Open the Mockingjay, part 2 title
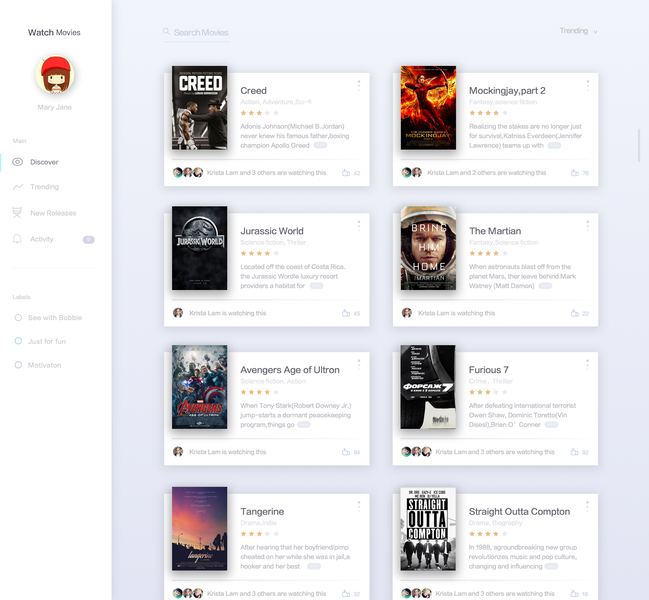This screenshot has height=600, width=649. click(507, 91)
